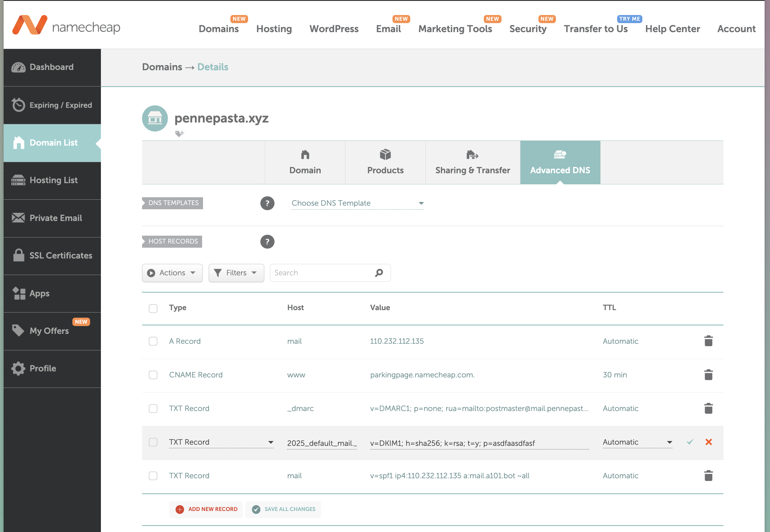Open the Sharing & Transfer tab
This screenshot has width=770, height=532.
(x=473, y=163)
